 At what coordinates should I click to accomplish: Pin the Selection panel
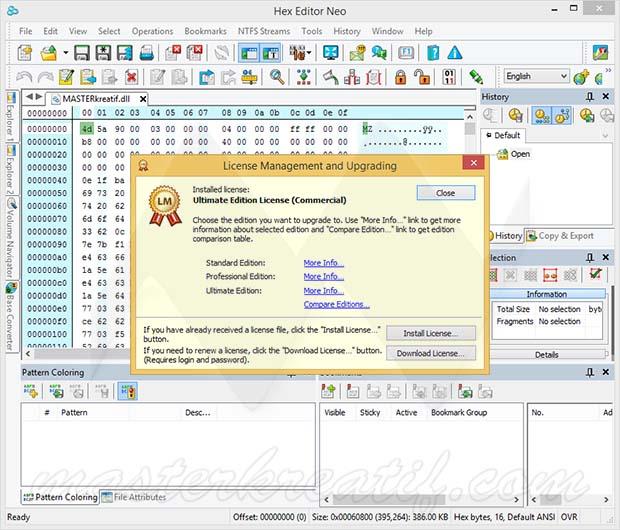point(590,257)
